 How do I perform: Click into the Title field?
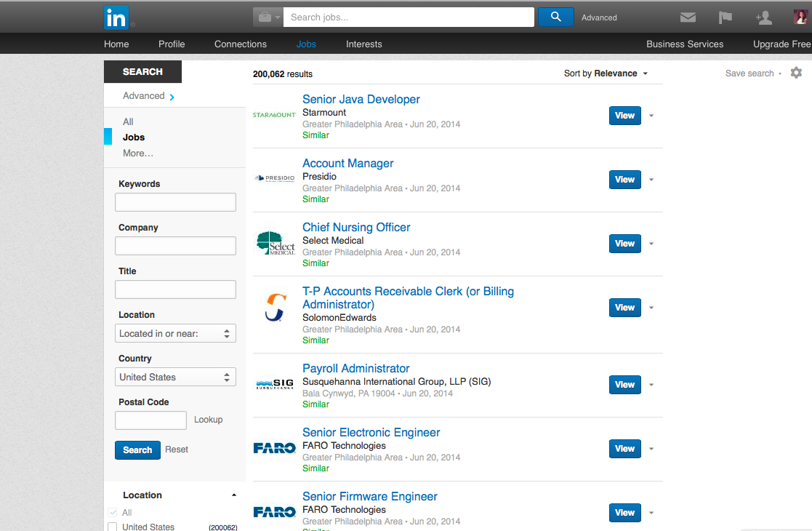click(x=175, y=289)
